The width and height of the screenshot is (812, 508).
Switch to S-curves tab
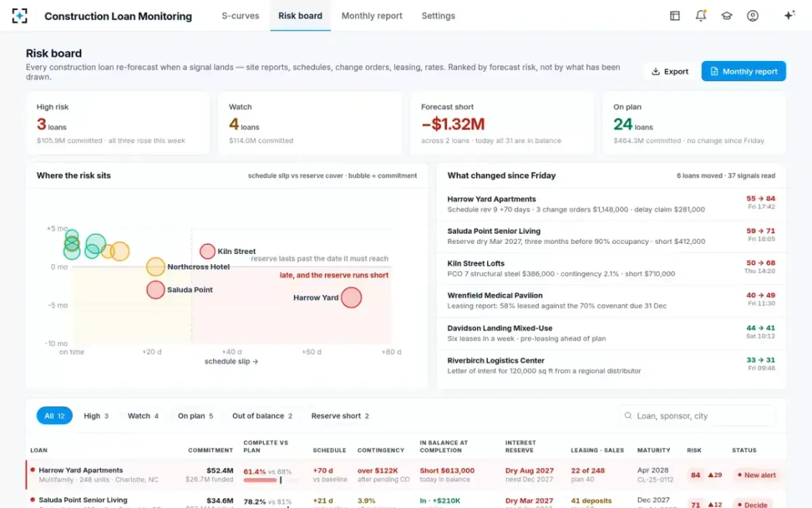(240, 16)
